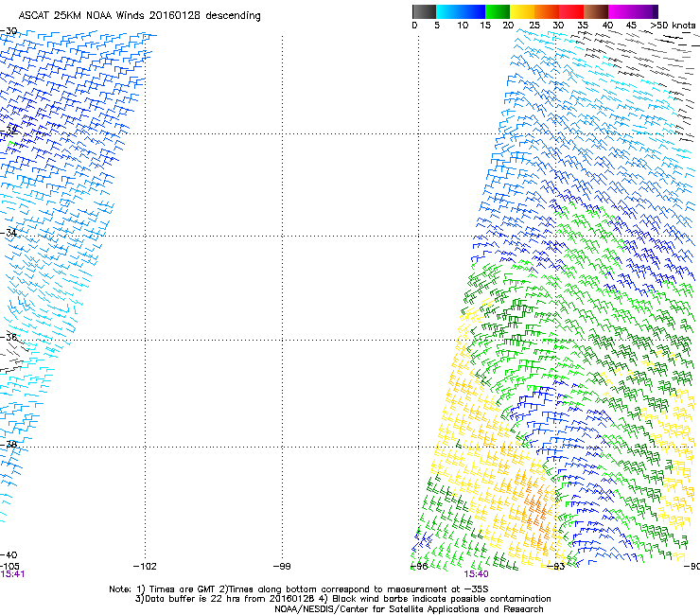Click the orange 25-30 knots color segment

[547, 11]
